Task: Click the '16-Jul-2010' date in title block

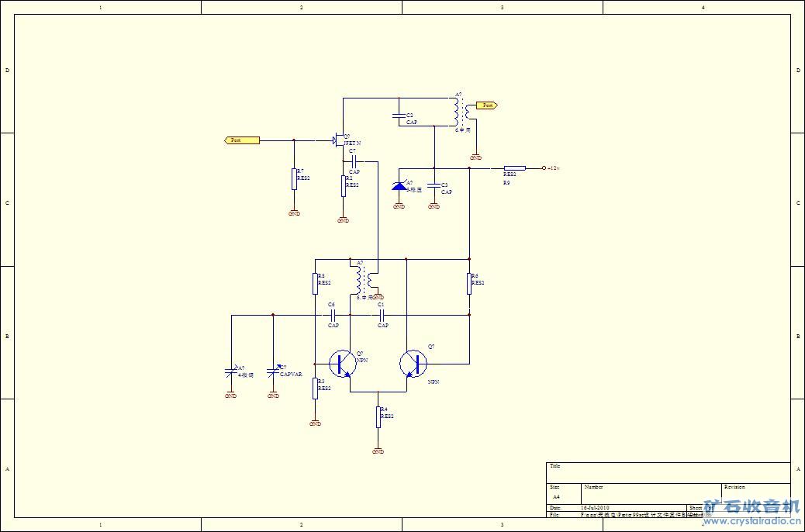Action: pyautogui.click(x=595, y=507)
